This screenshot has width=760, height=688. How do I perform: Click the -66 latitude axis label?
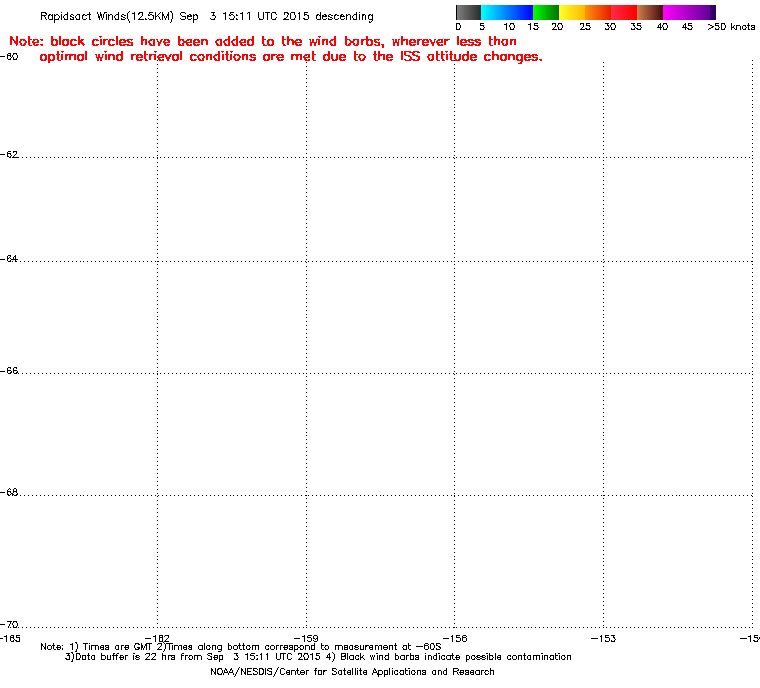9,370
